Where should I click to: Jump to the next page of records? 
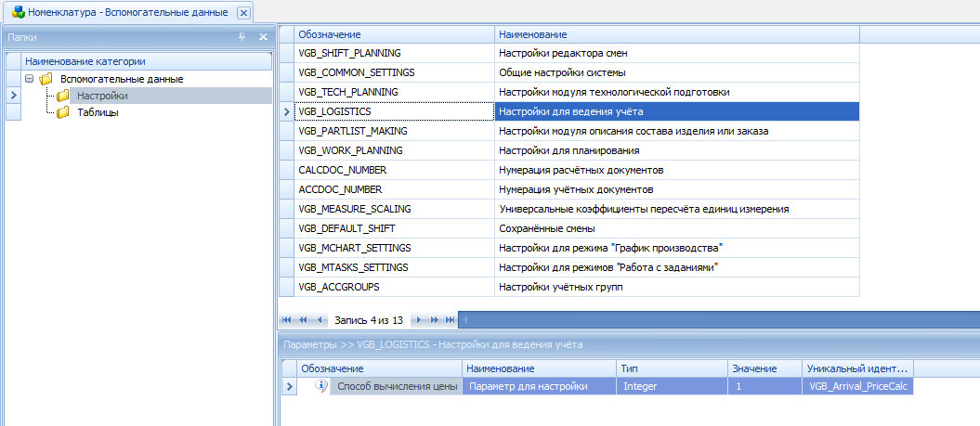(435, 320)
